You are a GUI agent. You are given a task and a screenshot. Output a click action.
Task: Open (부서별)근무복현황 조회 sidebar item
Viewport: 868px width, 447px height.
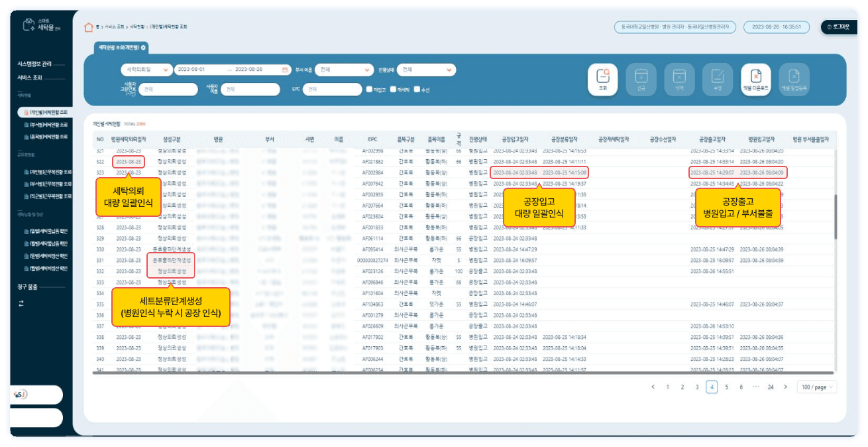coord(48,184)
